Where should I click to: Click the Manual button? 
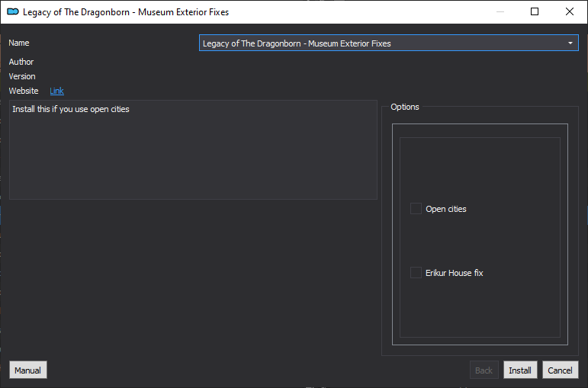(28, 370)
